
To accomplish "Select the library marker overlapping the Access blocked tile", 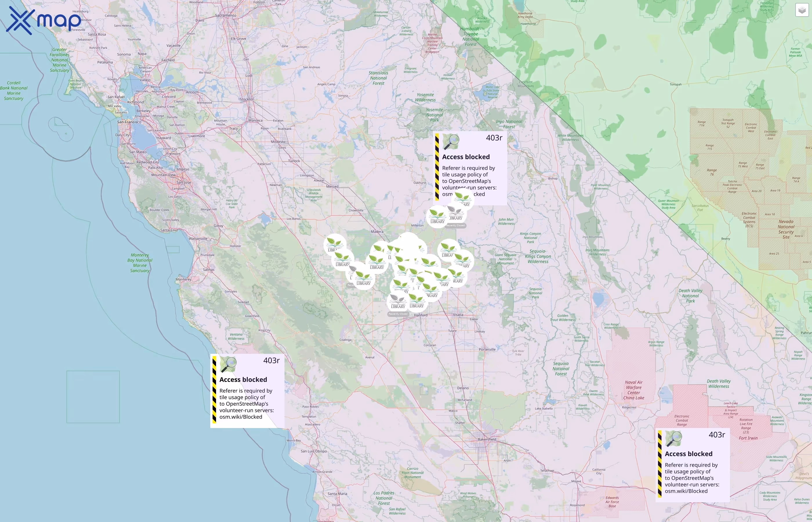I will point(462,199).
